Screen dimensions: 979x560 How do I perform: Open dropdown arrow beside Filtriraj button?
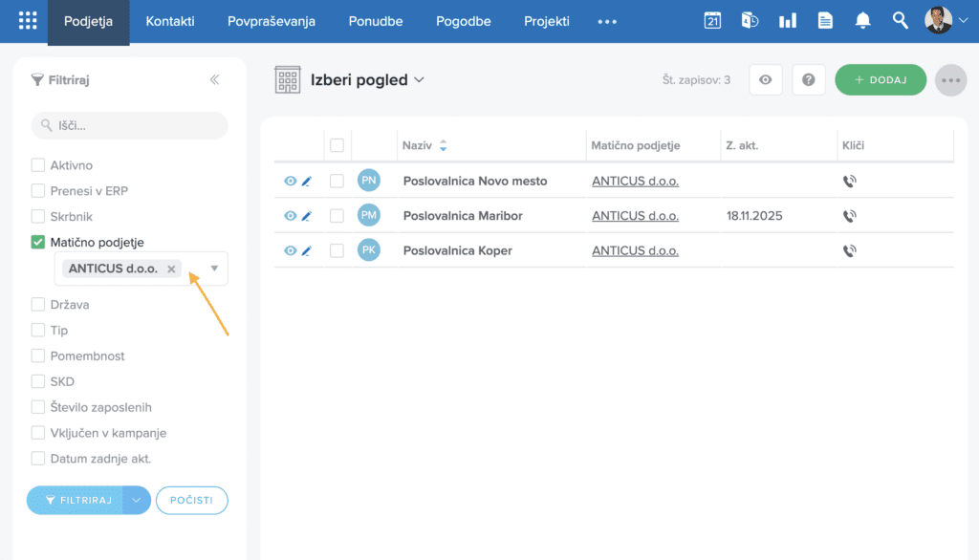point(138,500)
